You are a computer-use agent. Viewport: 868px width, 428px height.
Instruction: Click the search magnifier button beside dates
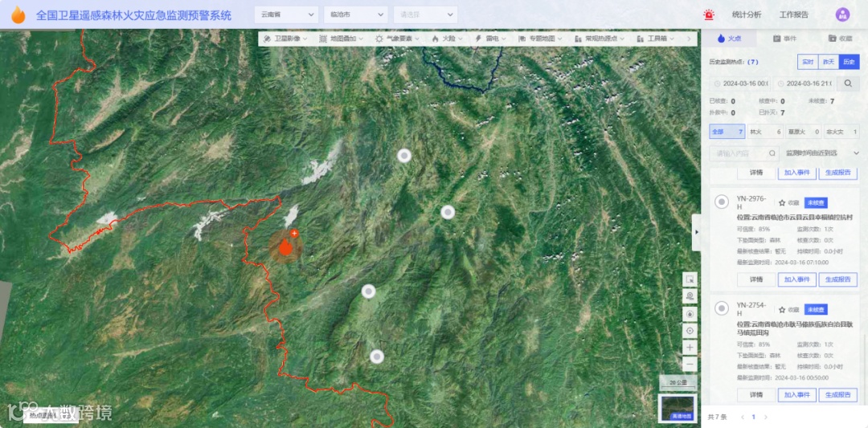click(848, 84)
